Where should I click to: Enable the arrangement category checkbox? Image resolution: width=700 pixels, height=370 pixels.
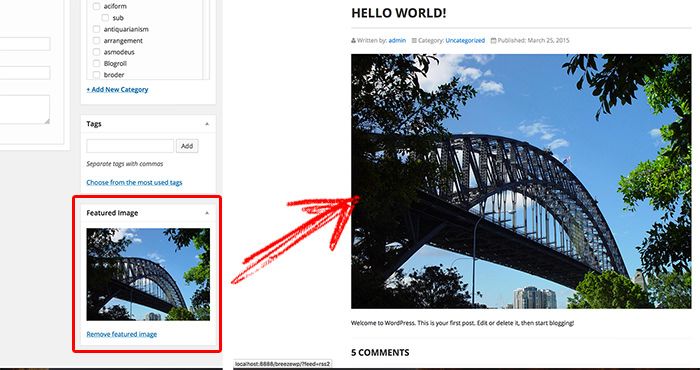[96, 41]
